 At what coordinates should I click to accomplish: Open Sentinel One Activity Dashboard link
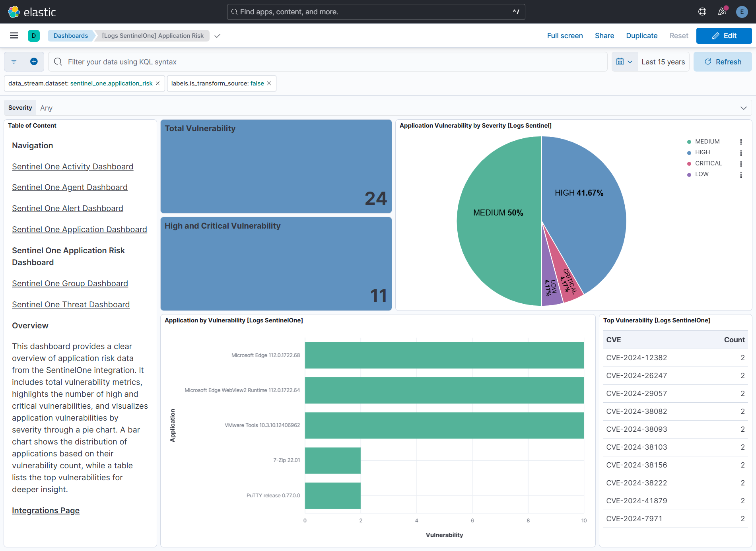(x=72, y=167)
